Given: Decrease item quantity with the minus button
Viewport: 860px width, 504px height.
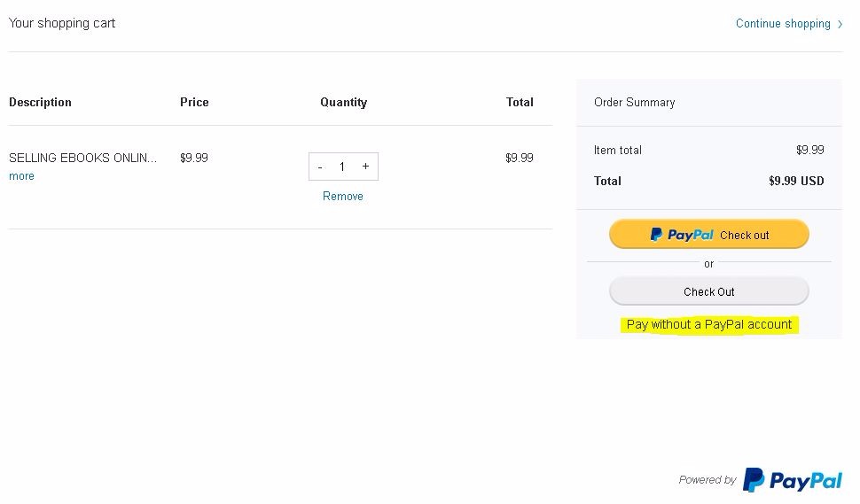Looking at the screenshot, I should (320, 167).
